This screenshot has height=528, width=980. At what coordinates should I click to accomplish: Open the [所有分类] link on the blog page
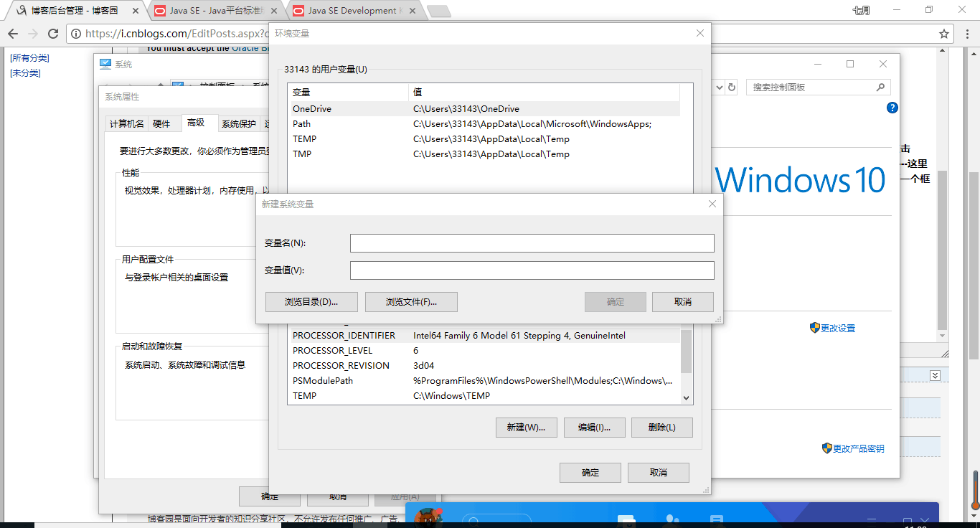(x=29, y=58)
